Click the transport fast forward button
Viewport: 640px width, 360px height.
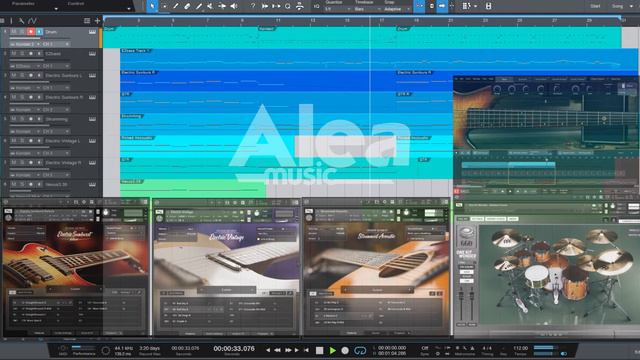pyautogui.click(x=288, y=350)
